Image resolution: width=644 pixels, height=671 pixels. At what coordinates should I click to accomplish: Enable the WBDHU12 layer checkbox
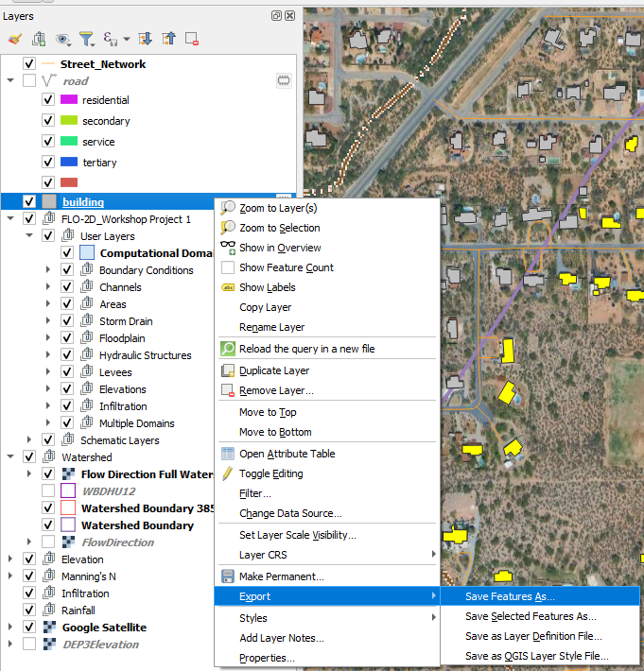48,491
